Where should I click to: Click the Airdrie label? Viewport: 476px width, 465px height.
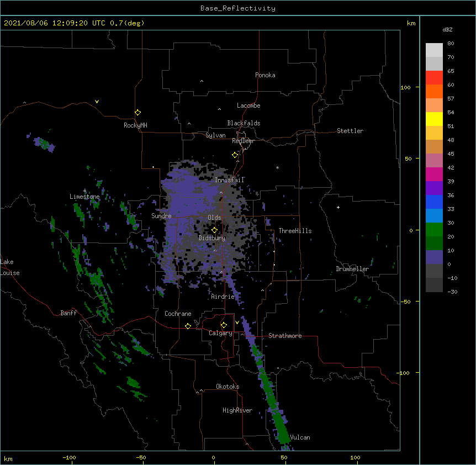[223, 297]
